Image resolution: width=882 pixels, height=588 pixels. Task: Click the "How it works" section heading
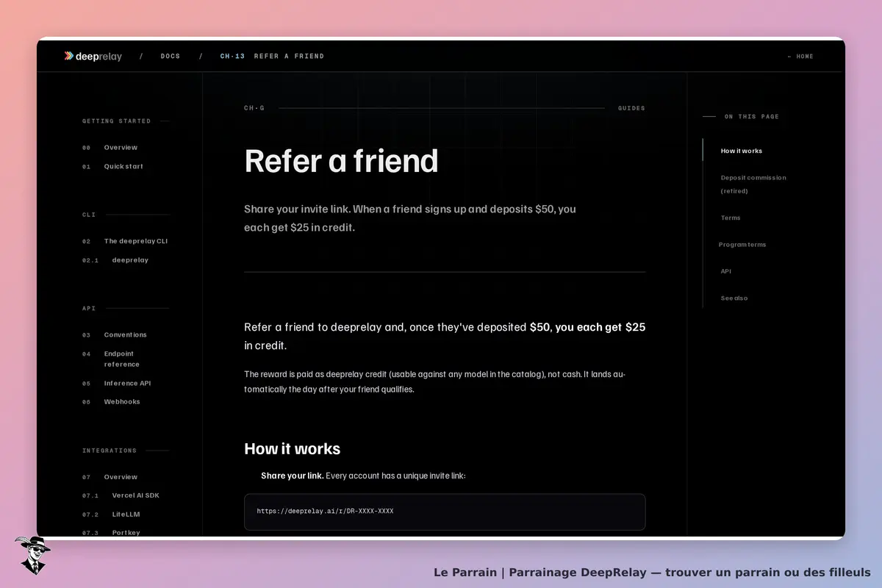tap(293, 449)
